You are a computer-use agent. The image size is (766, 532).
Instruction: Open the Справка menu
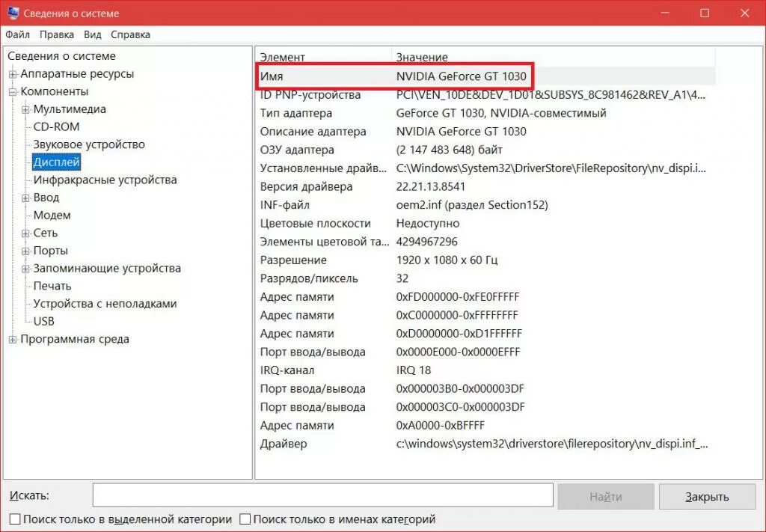pyautogui.click(x=130, y=34)
